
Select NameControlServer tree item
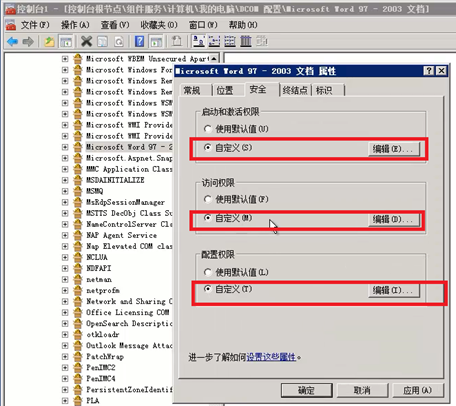[129, 224]
